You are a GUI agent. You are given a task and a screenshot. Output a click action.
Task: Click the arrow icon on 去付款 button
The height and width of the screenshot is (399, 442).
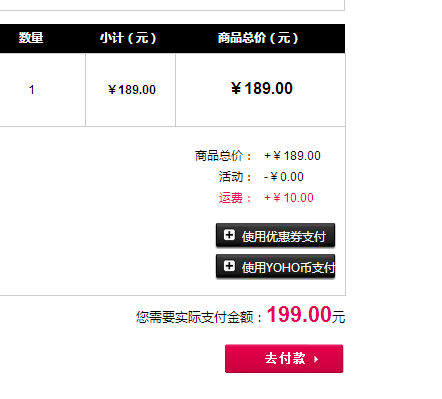(x=316, y=359)
